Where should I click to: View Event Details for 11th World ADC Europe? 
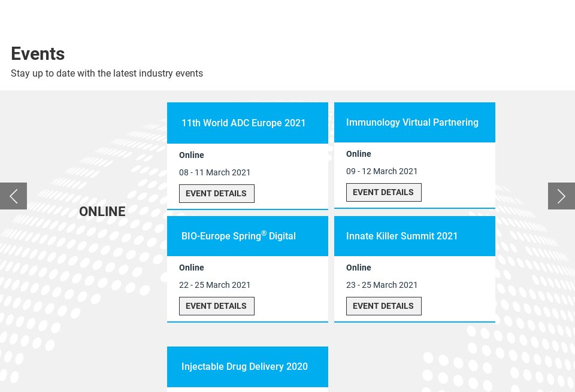[x=216, y=193]
